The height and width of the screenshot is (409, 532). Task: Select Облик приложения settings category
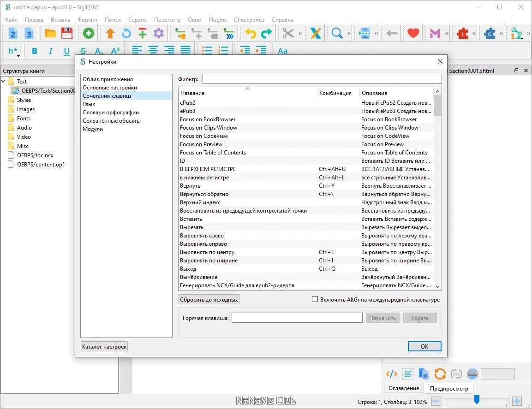[126, 79]
